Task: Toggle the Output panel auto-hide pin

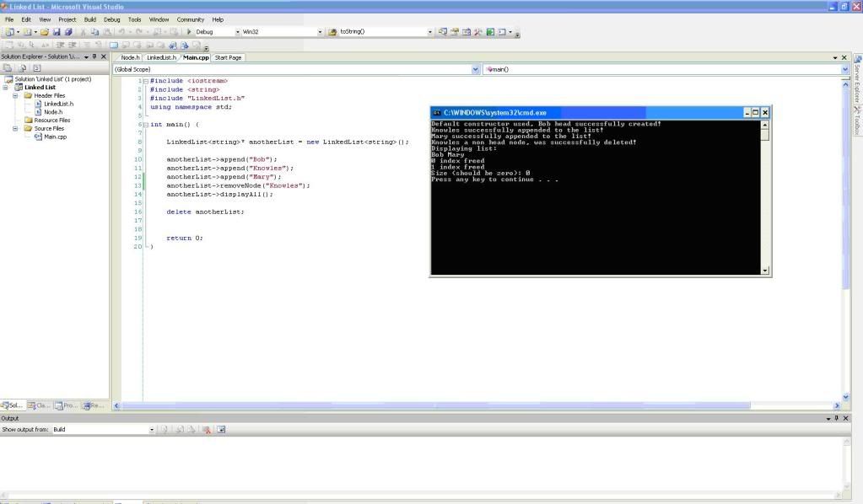Action: pos(837,418)
